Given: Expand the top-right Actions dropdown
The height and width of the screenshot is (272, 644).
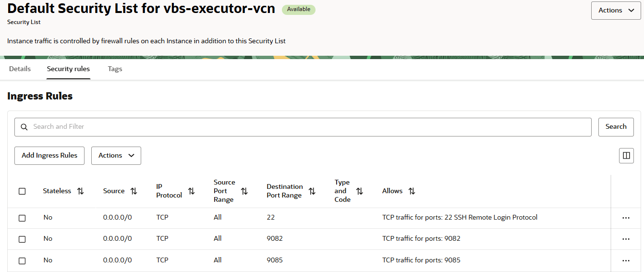Looking at the screenshot, I should click(x=616, y=10).
